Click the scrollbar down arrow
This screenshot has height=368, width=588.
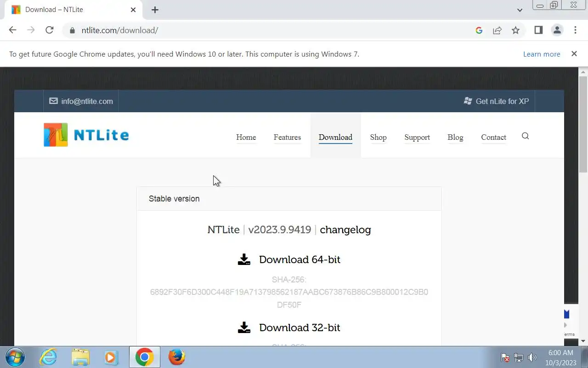(583, 341)
